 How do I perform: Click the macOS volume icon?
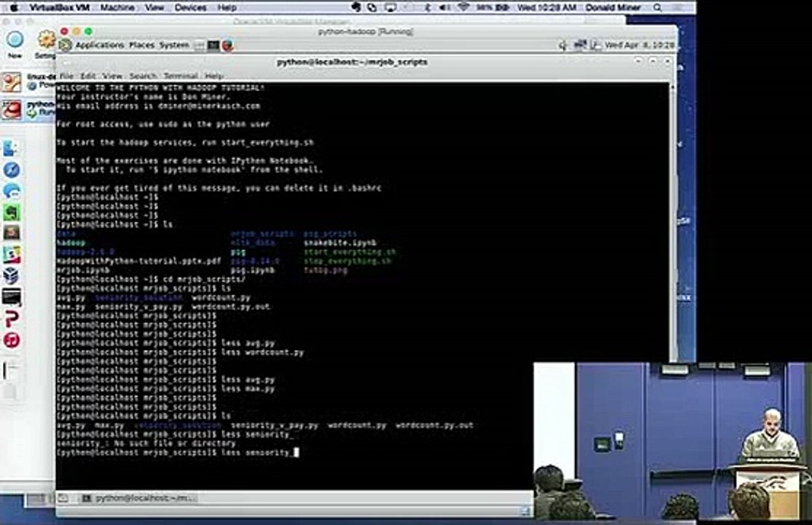coord(445,7)
